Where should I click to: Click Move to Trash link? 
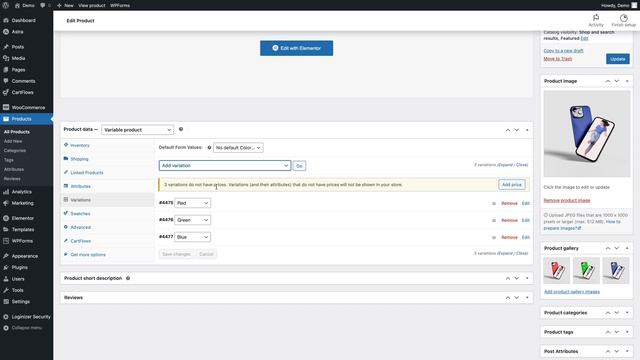pyautogui.click(x=558, y=59)
